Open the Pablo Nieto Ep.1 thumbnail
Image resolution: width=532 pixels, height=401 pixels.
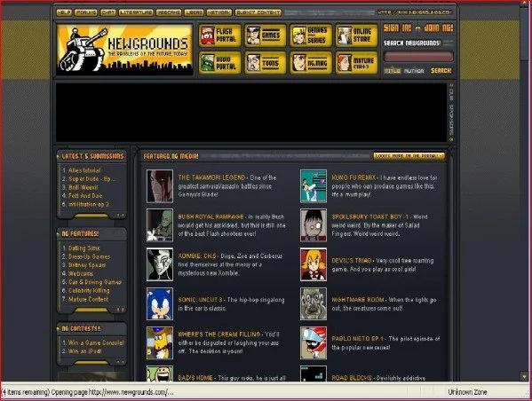click(x=314, y=343)
